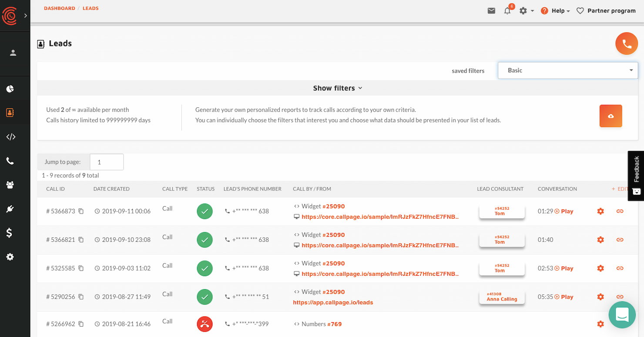Click the Jump to page input field
644x337 pixels.
click(107, 162)
